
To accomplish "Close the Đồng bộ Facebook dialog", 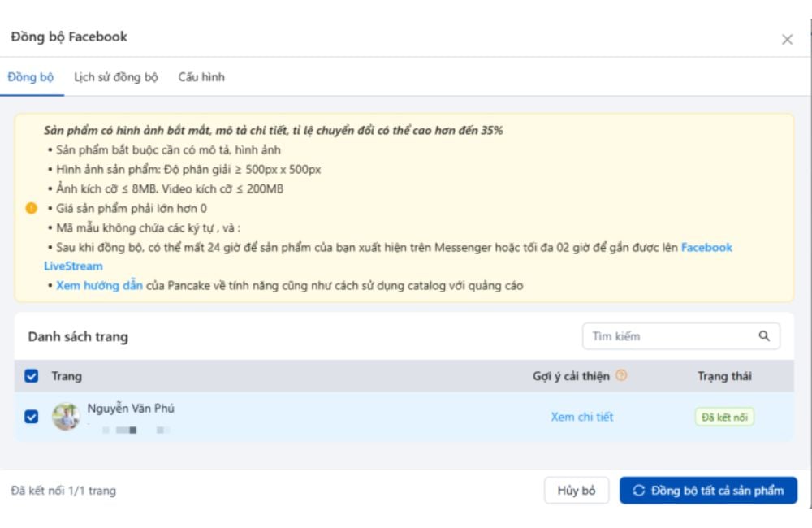I will point(787,39).
